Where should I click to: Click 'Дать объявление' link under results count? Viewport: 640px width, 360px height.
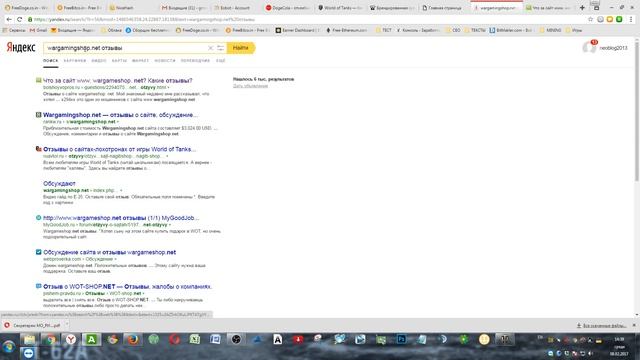pos(250,86)
